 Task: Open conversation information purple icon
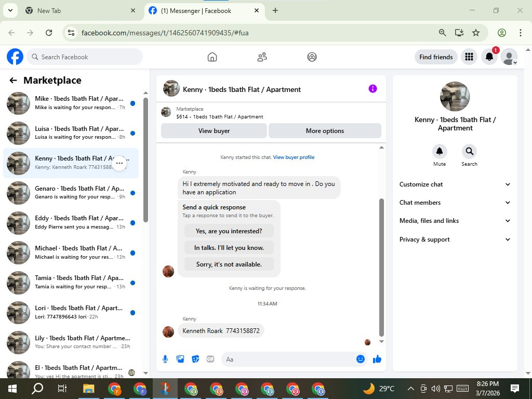pos(373,88)
